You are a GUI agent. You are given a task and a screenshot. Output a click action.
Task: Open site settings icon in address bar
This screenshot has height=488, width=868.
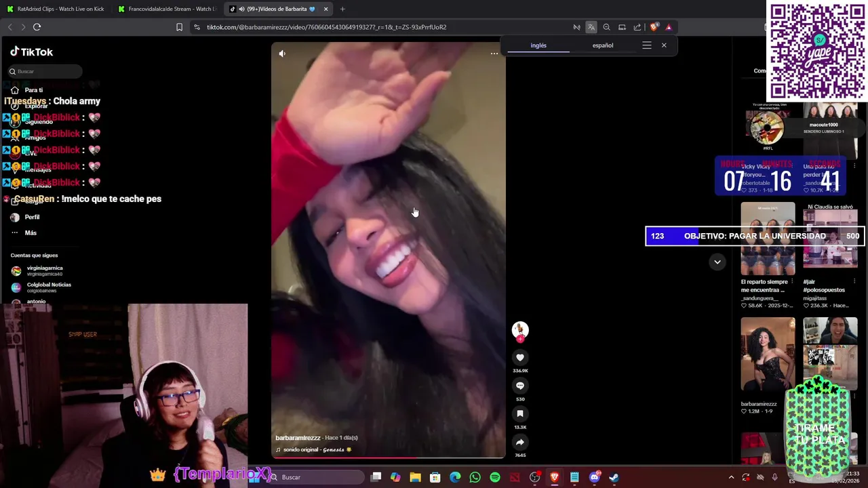click(197, 27)
